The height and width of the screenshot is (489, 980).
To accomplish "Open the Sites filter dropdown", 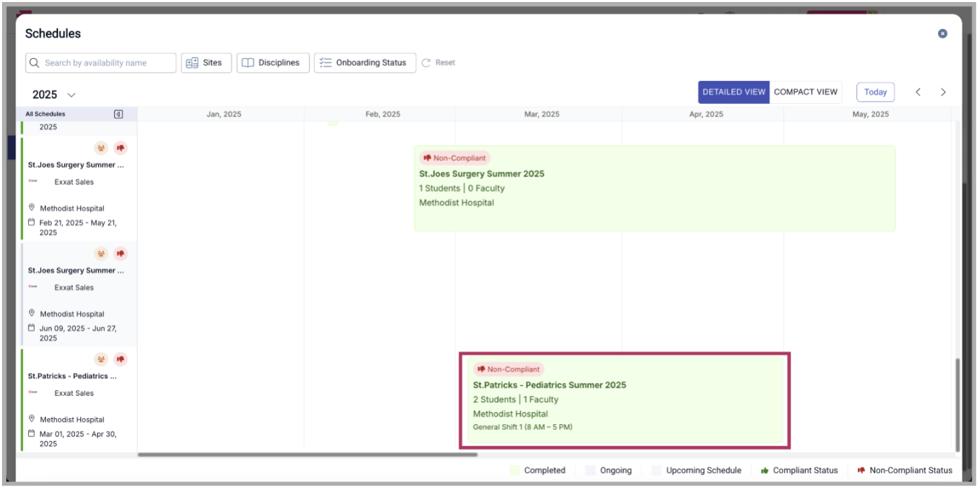I will (206, 63).
